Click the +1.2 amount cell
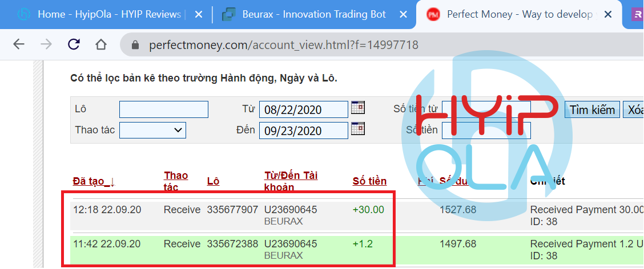This screenshot has width=644, height=269. tap(363, 244)
